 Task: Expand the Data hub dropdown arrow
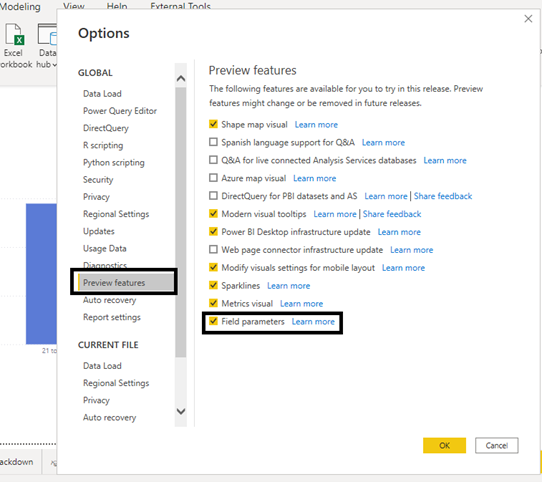(54, 65)
